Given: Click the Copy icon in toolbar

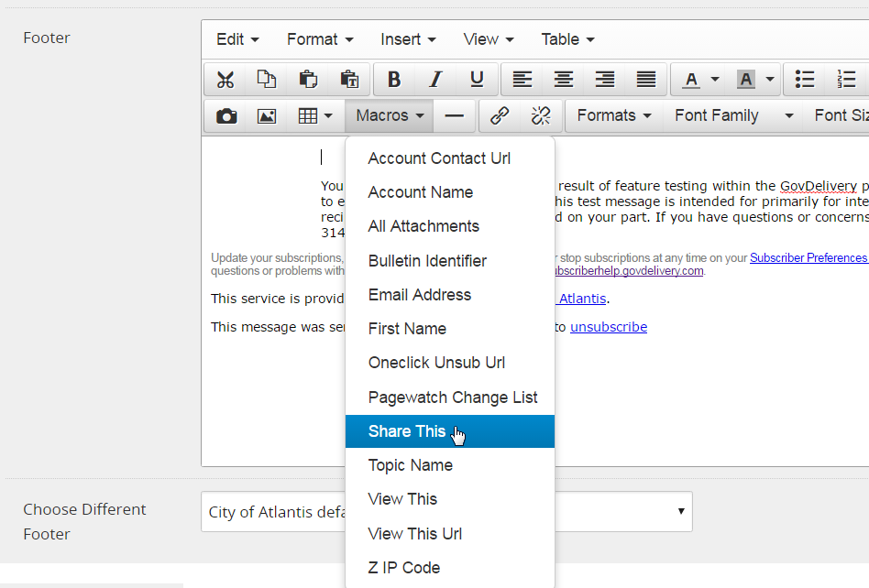Looking at the screenshot, I should tap(267, 80).
